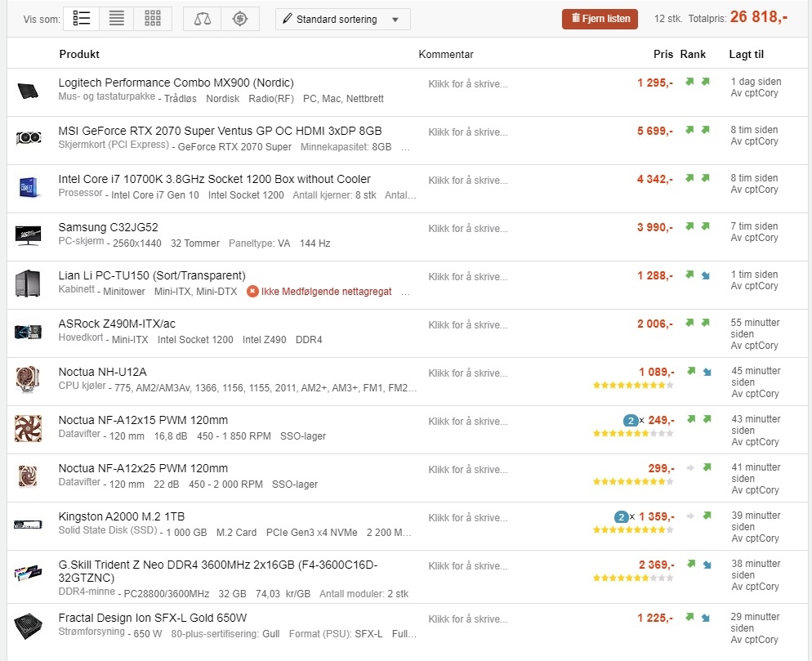Click MSI graphics card thumbnail
The image size is (812, 661).
(x=28, y=138)
